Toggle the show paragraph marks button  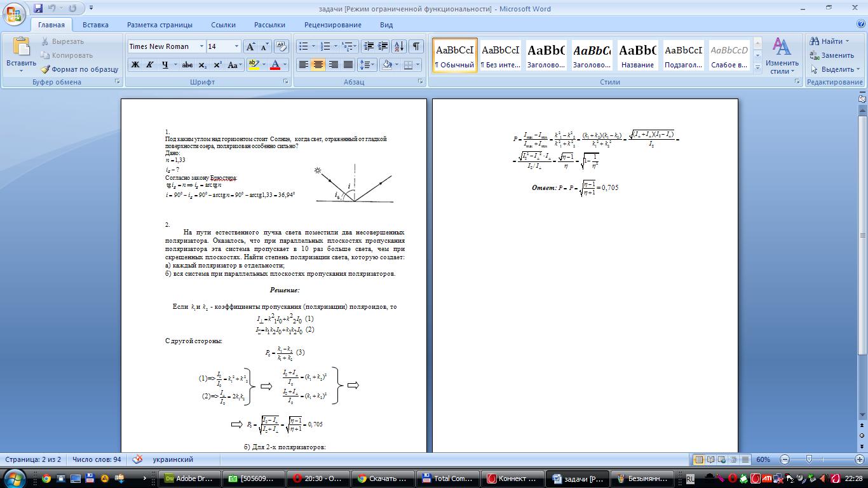[x=416, y=46]
